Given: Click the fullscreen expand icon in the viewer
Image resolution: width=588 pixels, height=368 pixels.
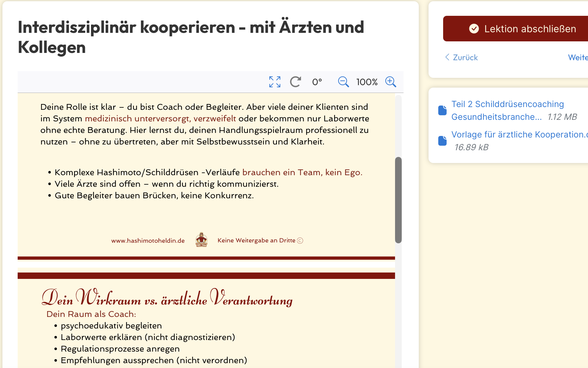Looking at the screenshot, I should coord(275,82).
